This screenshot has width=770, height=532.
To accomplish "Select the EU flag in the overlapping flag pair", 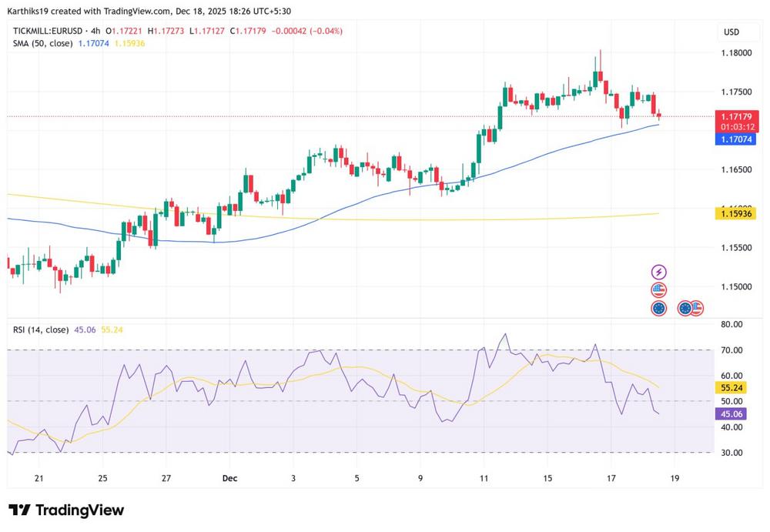I will [x=684, y=308].
